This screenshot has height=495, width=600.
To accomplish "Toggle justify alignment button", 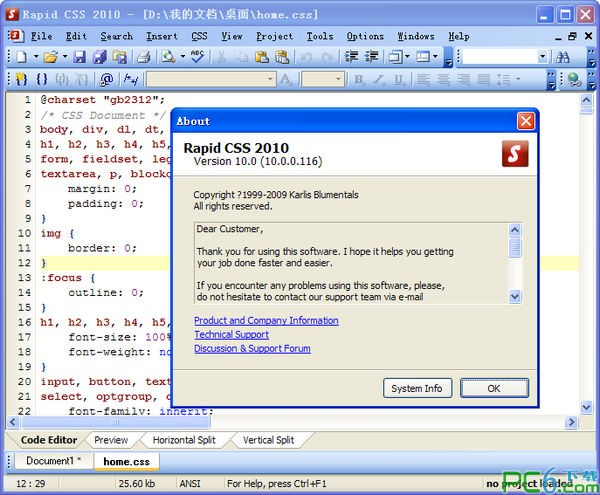I will tap(484, 79).
